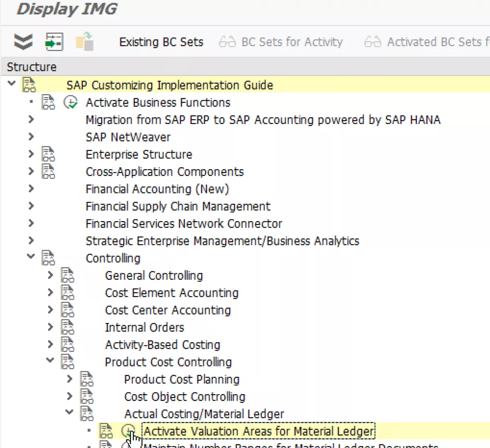Expand the Cost Element Accounting node
The image size is (490, 448).
point(50,292)
